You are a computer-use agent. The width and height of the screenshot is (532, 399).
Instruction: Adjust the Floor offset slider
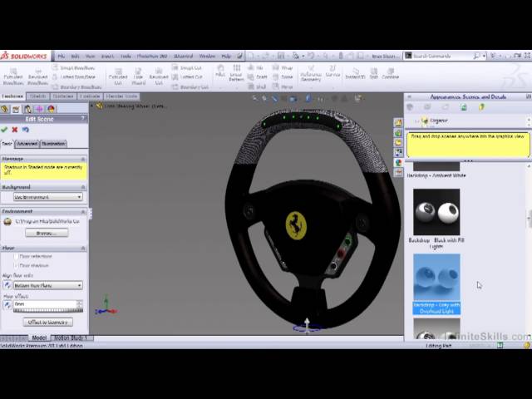(x=48, y=310)
